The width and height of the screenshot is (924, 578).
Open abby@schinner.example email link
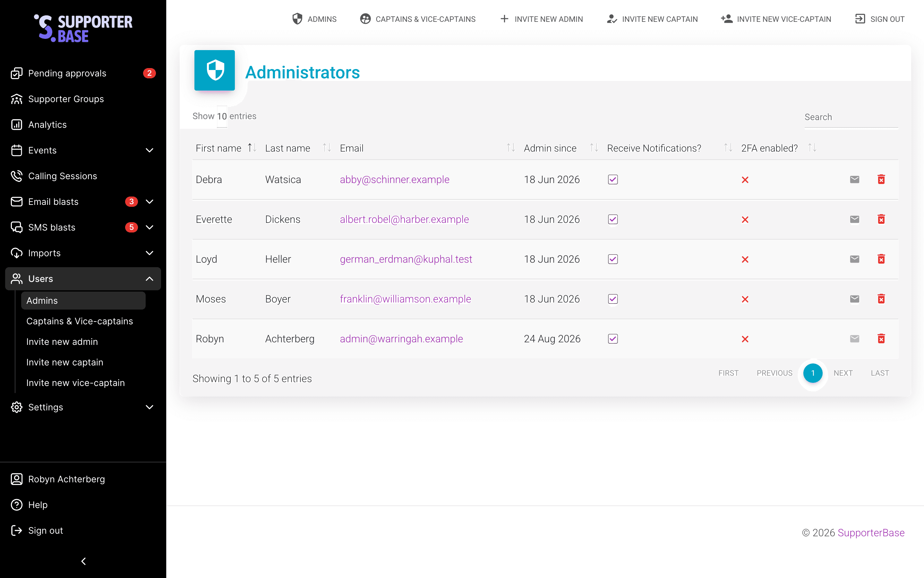tap(394, 179)
